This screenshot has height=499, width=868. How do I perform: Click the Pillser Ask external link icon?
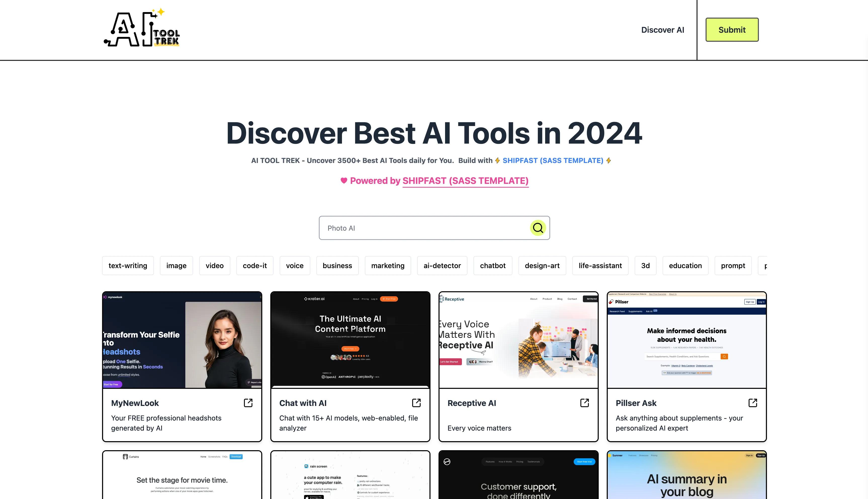coord(753,402)
